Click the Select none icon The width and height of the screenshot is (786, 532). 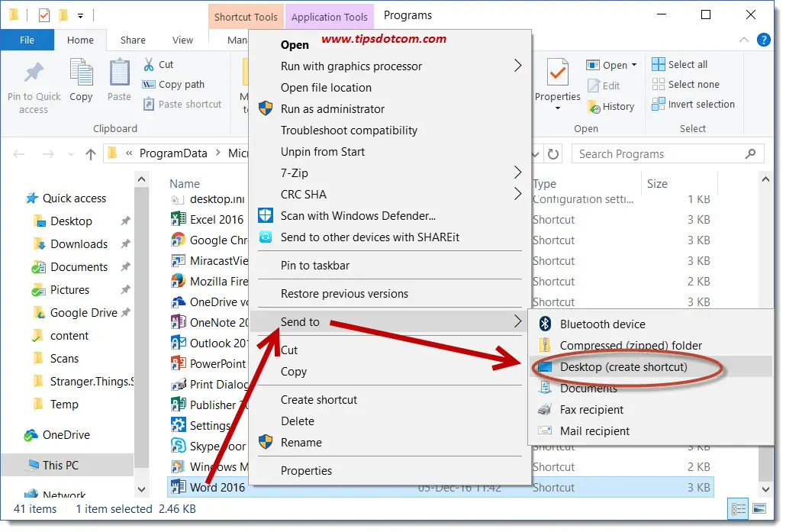click(x=658, y=84)
